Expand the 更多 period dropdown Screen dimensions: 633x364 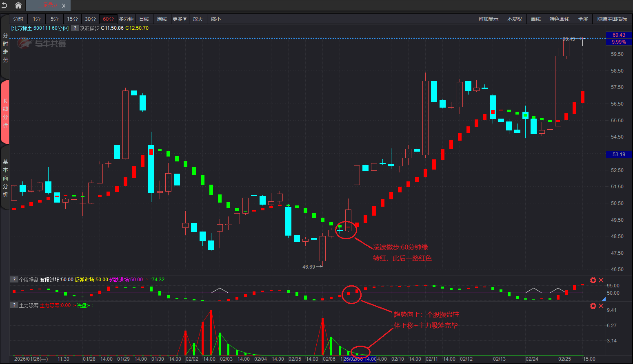[179, 19]
